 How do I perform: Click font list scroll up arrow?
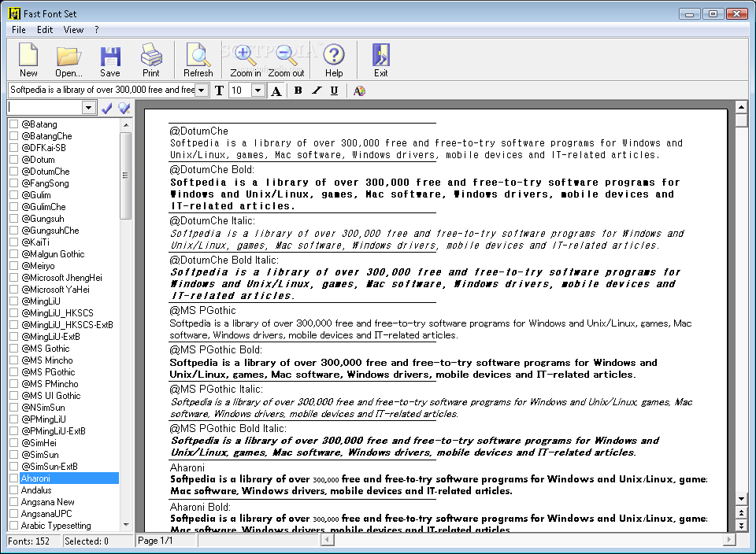pos(126,125)
